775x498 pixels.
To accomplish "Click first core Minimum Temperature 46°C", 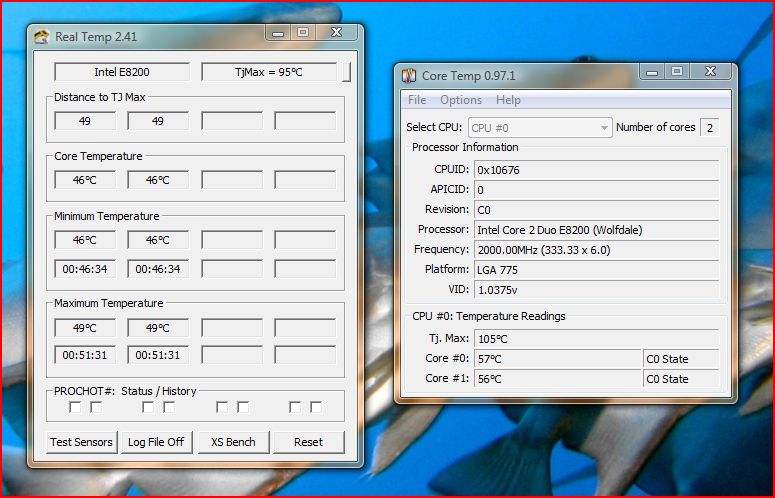I will [85, 240].
